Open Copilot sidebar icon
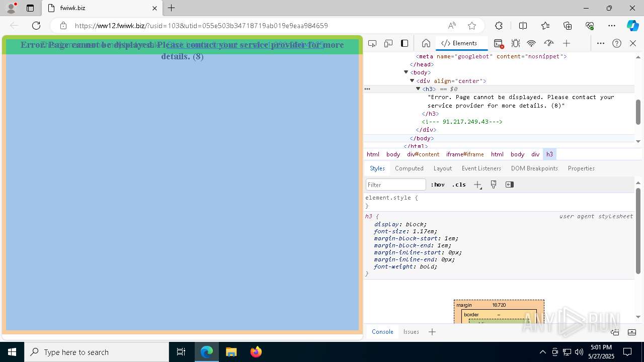The height and width of the screenshot is (362, 644). (x=632, y=26)
